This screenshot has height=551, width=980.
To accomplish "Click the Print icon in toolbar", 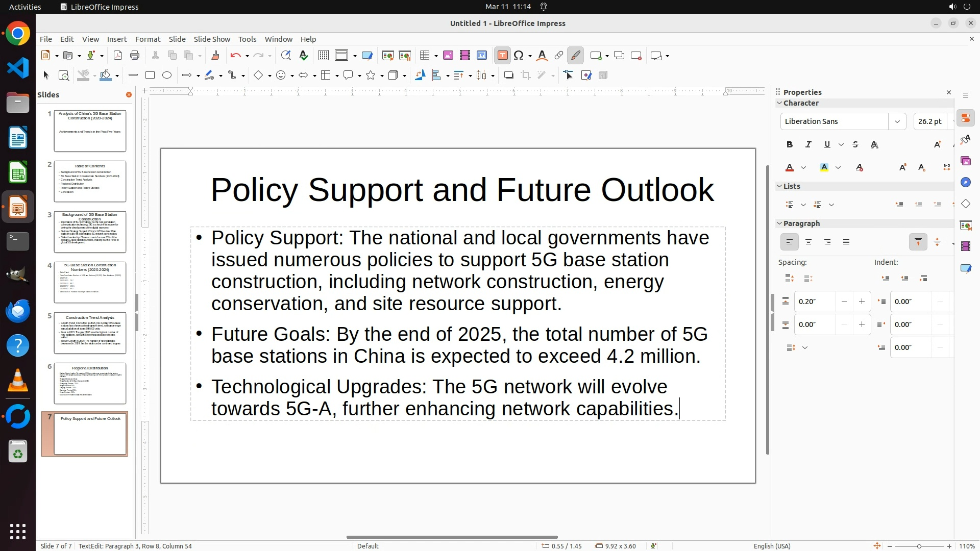I will point(135,56).
